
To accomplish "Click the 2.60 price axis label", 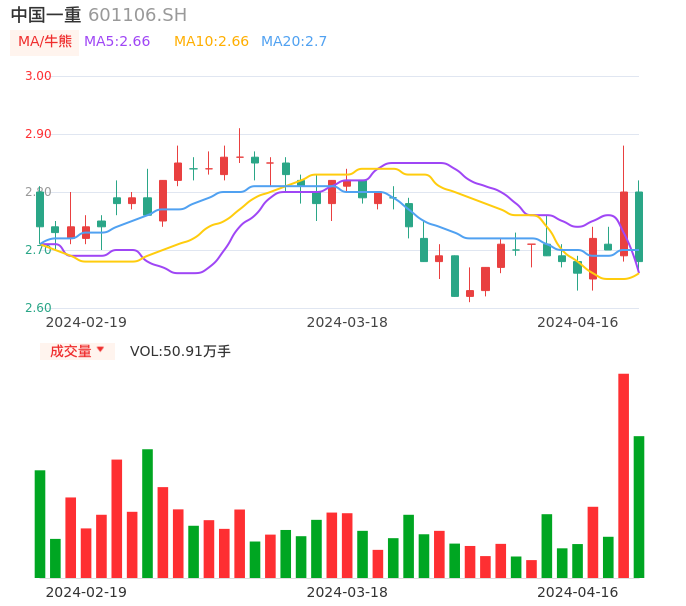I will point(38,308).
